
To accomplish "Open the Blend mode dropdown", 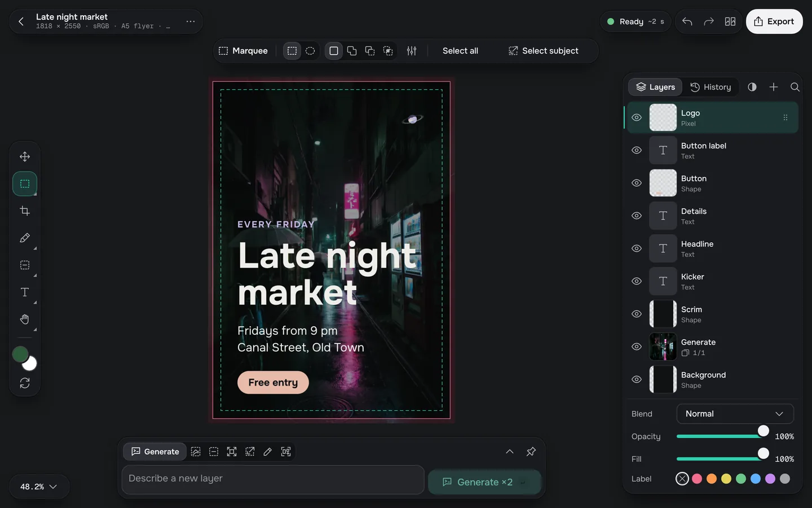I will click(x=735, y=414).
